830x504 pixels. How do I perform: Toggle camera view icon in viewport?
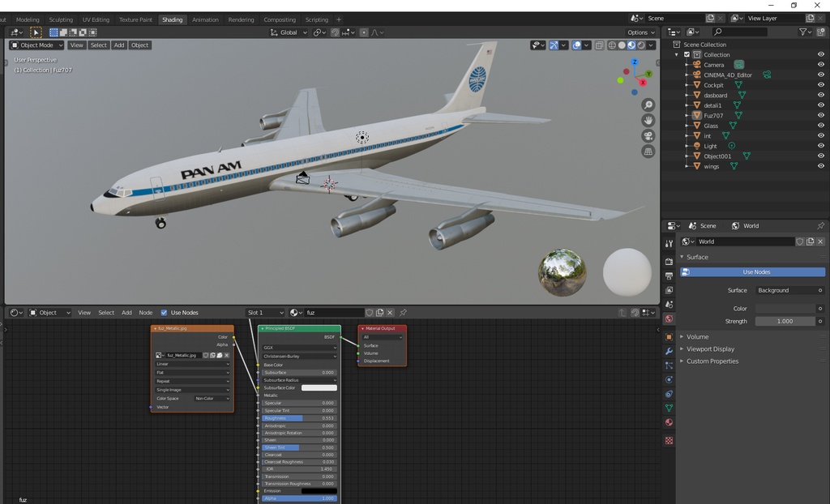pyautogui.click(x=648, y=136)
